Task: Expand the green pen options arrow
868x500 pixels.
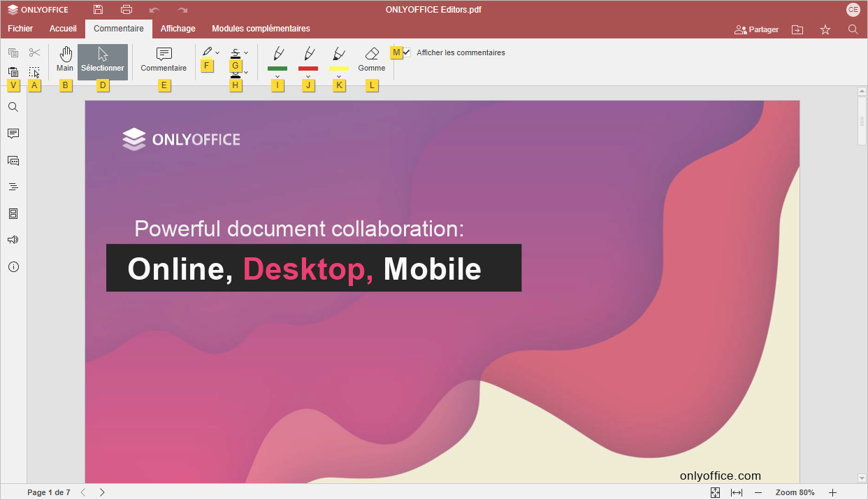Action: (x=277, y=76)
